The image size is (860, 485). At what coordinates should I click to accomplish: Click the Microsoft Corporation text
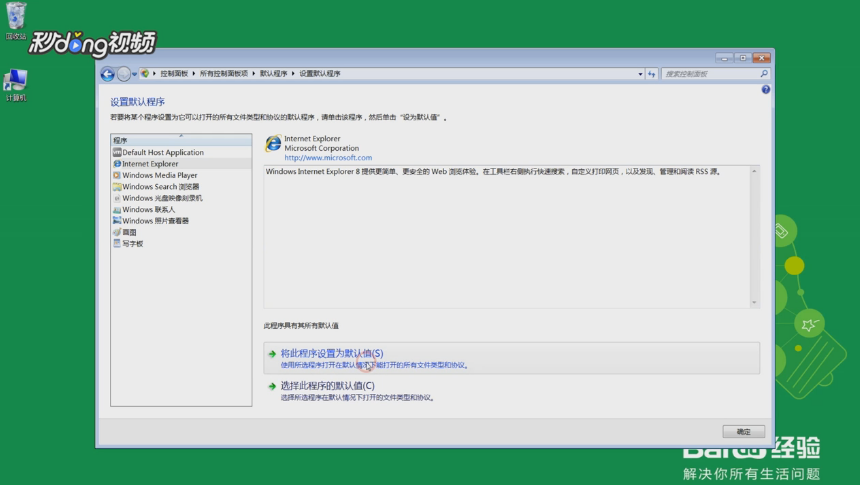(321, 149)
